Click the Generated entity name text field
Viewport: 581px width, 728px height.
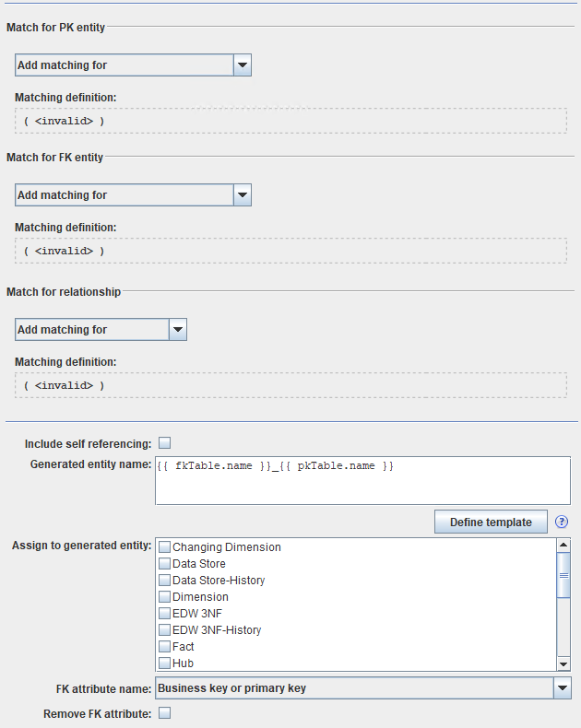[363, 481]
